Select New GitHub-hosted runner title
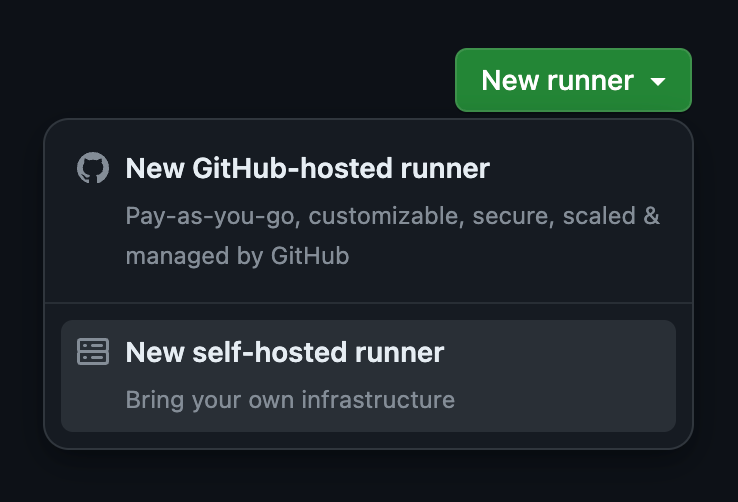Viewport: 738px width, 502px height. tap(307, 168)
